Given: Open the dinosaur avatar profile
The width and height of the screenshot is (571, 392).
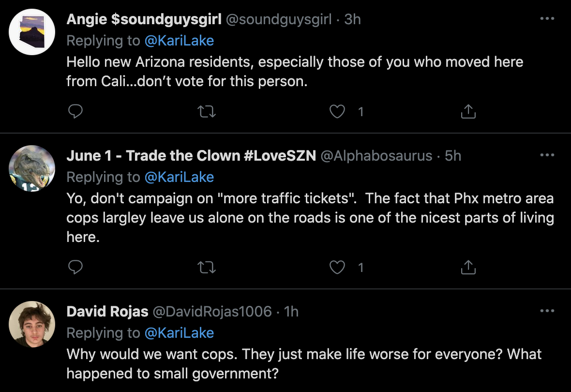Looking at the screenshot, I should click(32, 168).
